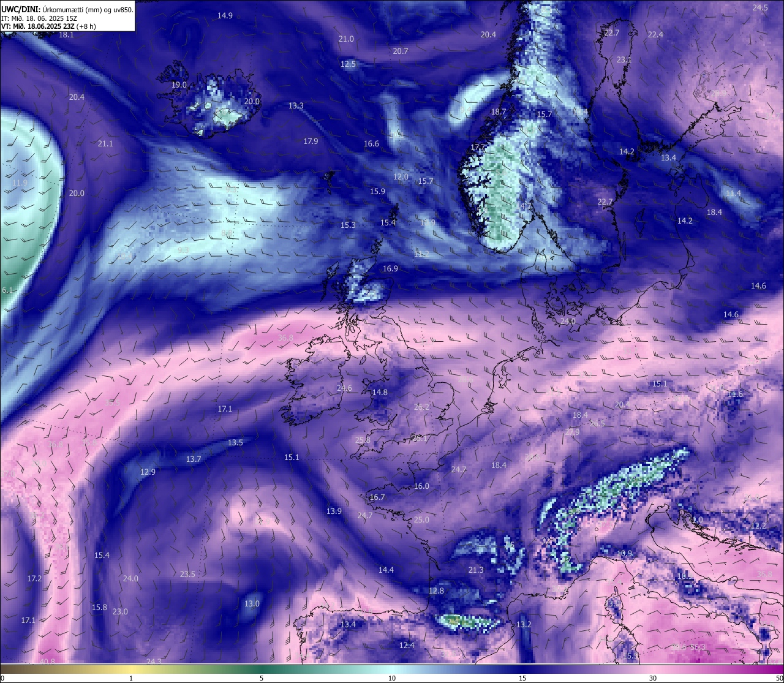784x683 pixels.
Task: Click the 11.6 value label
Action: pos(735,394)
